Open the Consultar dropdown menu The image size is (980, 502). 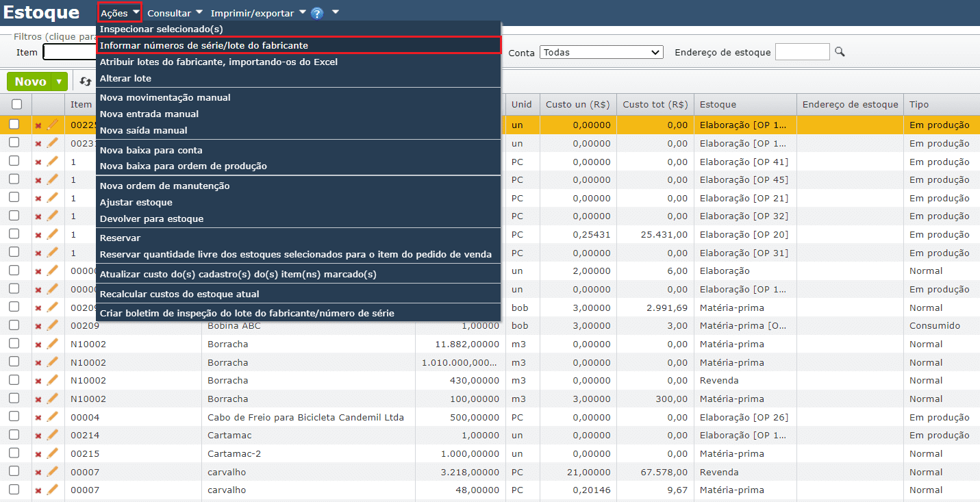pyautogui.click(x=175, y=13)
